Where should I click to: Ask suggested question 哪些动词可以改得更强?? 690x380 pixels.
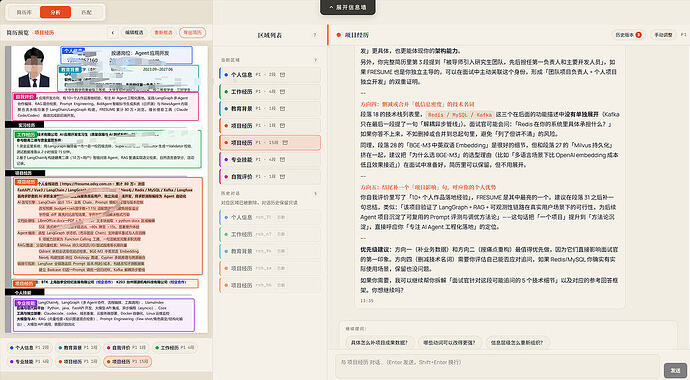click(449, 343)
